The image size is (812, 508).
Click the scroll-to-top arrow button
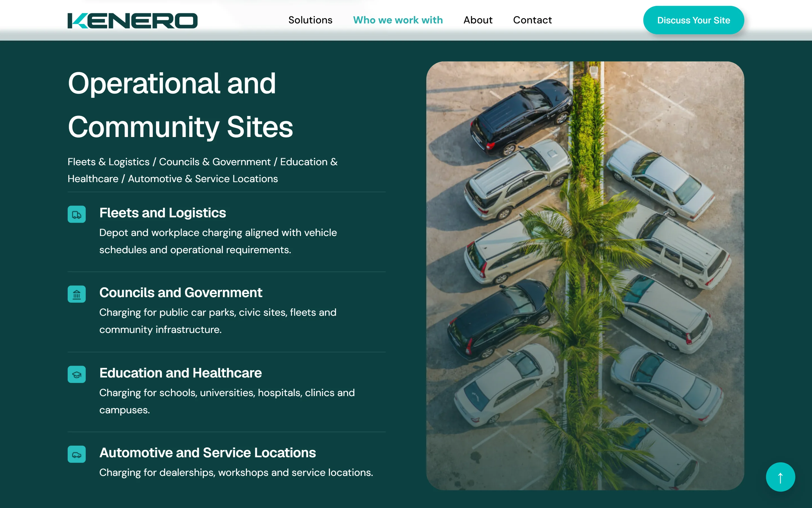pos(780,477)
